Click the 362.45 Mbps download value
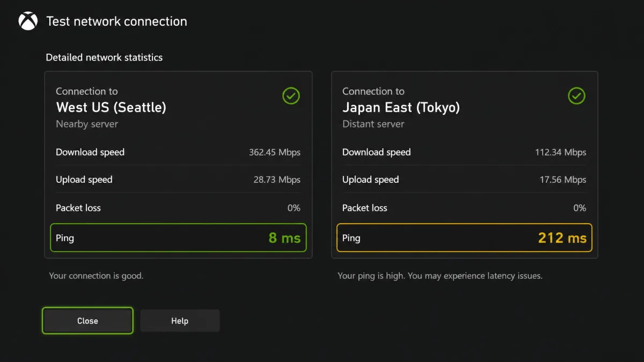Viewport: 644px width, 362px height. [275, 152]
